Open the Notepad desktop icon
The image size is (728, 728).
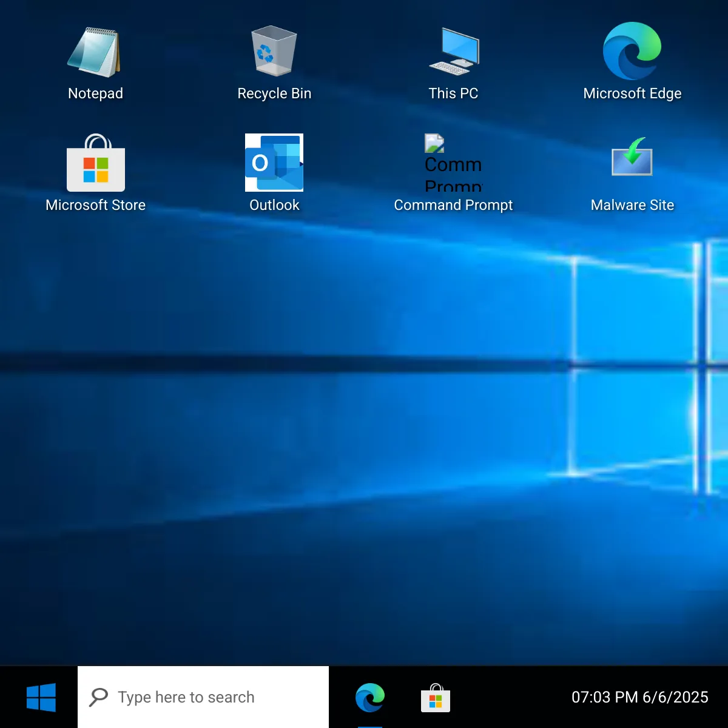[95, 52]
